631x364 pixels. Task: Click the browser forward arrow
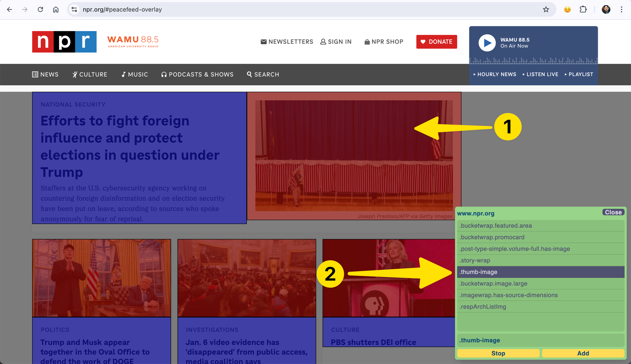[x=25, y=10]
